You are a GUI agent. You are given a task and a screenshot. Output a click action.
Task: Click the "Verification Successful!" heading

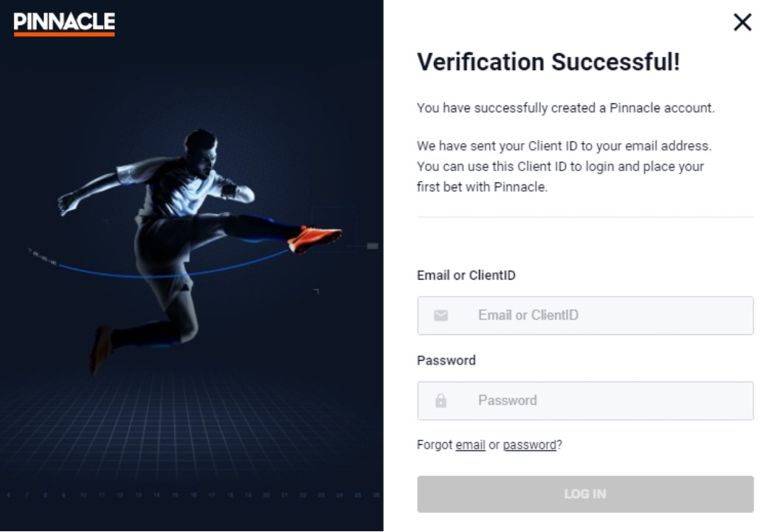[548, 62]
